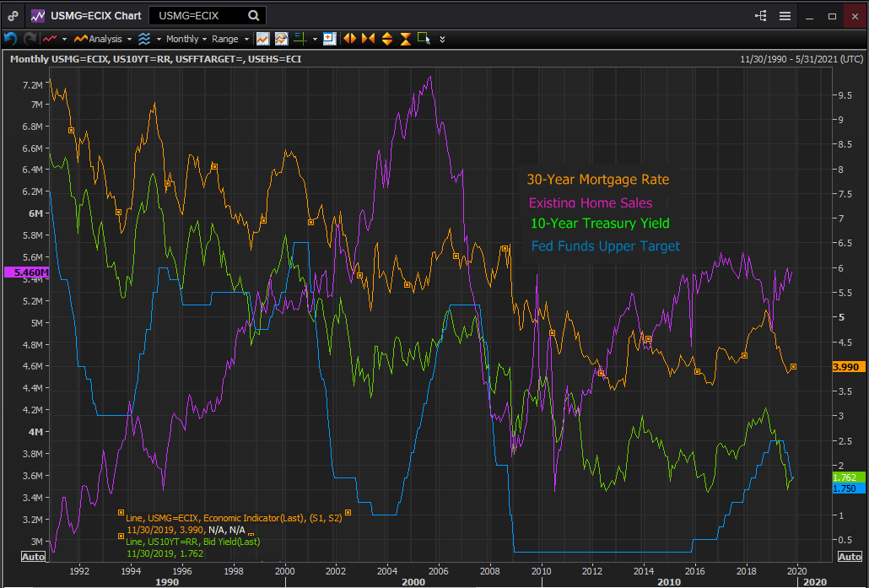Click the compress vertically hourglass icon

(x=406, y=39)
